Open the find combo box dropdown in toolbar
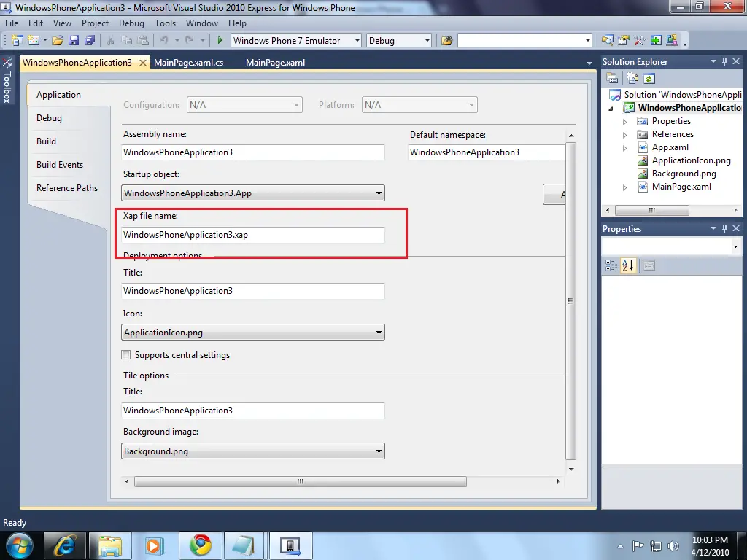 point(587,41)
